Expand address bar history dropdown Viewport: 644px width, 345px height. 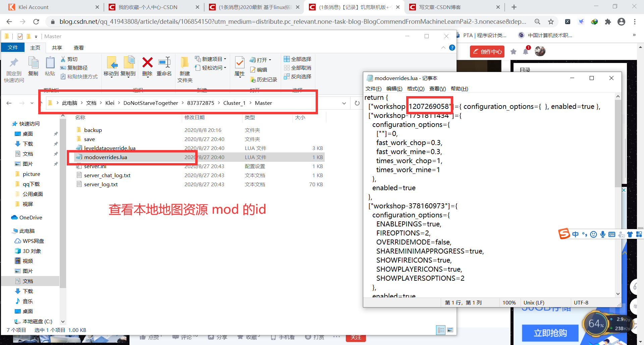coord(344,103)
